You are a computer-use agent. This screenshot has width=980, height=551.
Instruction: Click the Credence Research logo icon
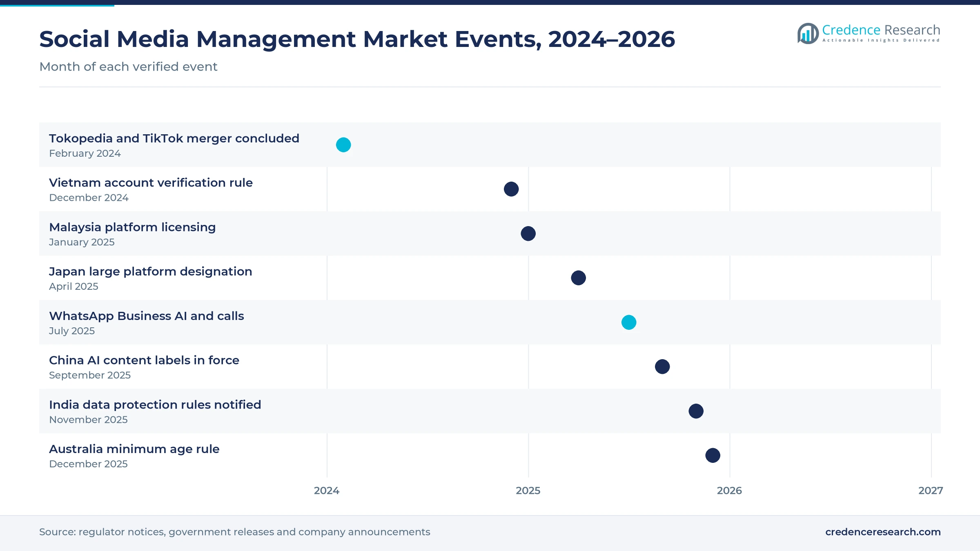808,33
